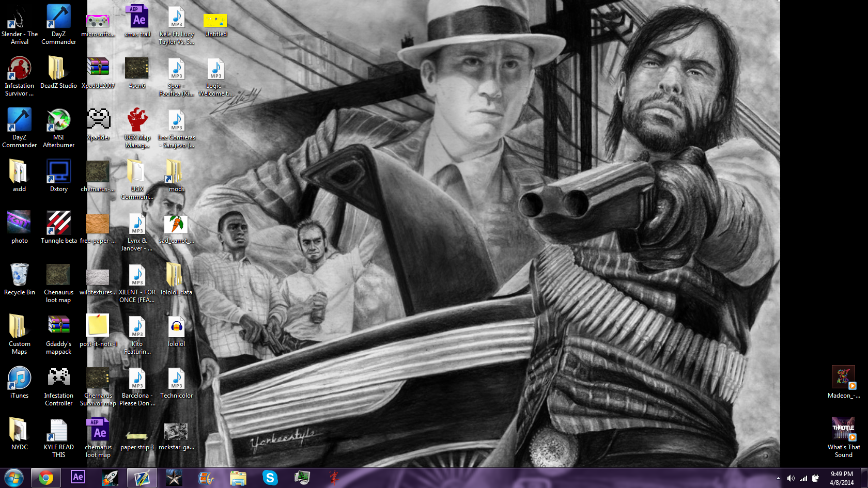This screenshot has height=488, width=868.
Task: Open the DeadZ Studio folder
Action: 59,72
